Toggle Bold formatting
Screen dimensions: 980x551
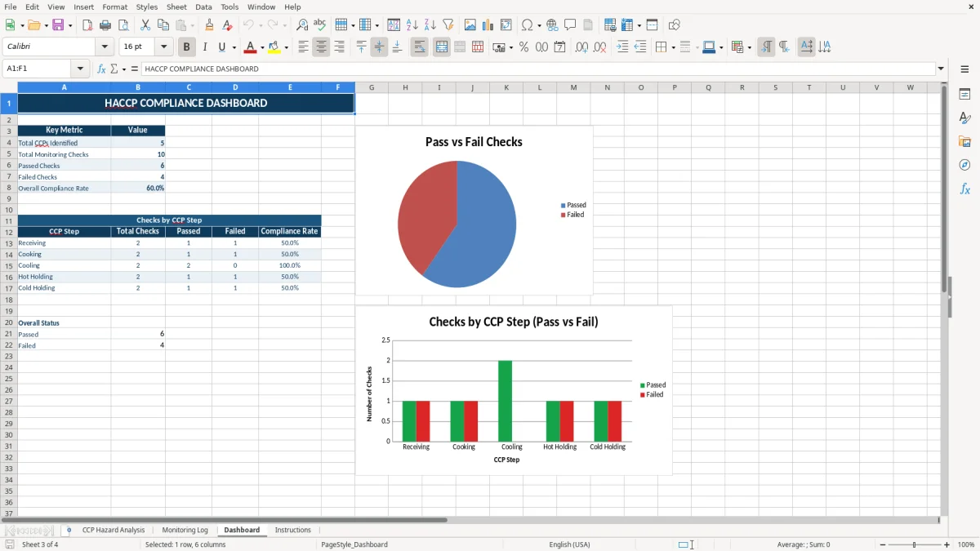click(186, 47)
